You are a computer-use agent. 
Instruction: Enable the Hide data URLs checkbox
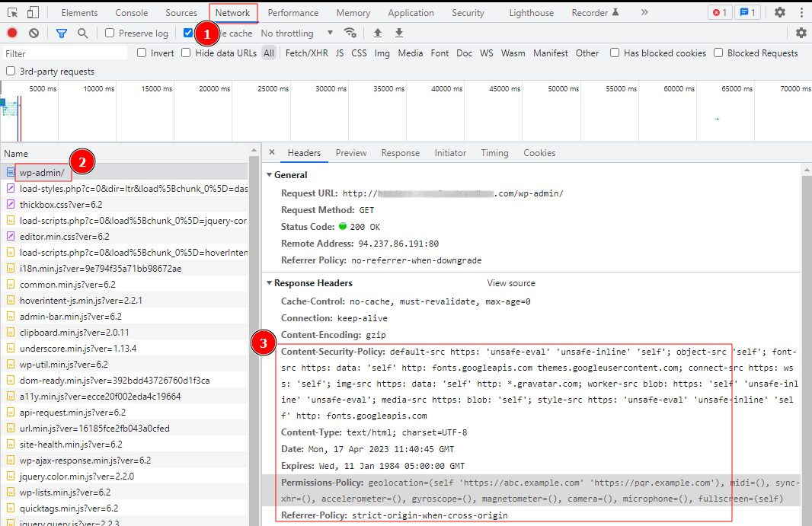click(185, 53)
